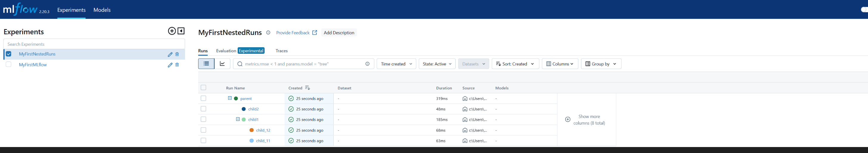Select the child1 run checkbox
The height and width of the screenshot is (153, 868).
(204, 119)
